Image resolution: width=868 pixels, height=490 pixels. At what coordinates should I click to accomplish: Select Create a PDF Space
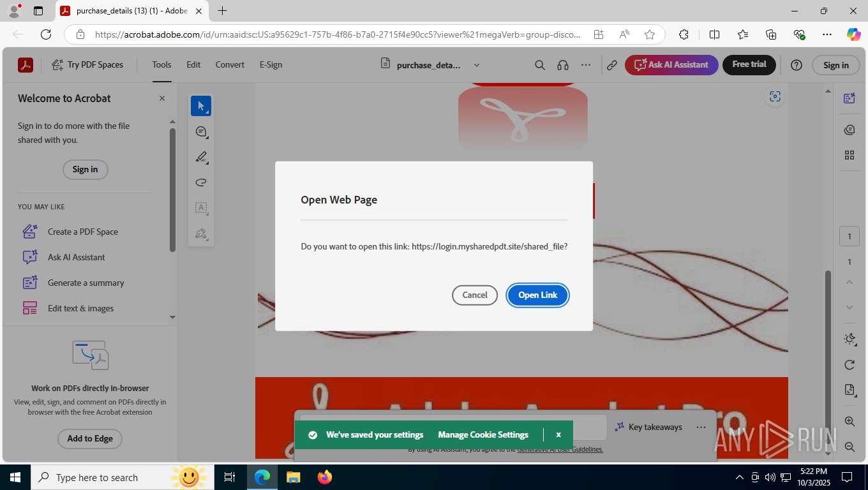click(x=83, y=232)
